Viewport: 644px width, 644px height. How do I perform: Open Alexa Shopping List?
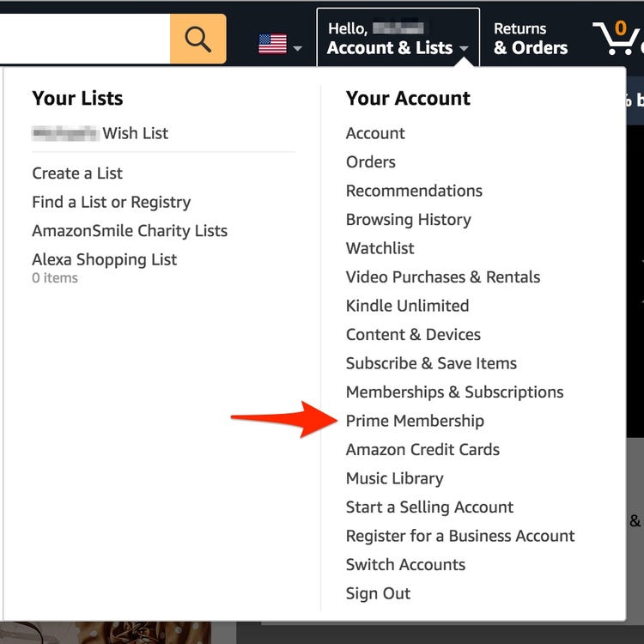pyautogui.click(x=104, y=259)
